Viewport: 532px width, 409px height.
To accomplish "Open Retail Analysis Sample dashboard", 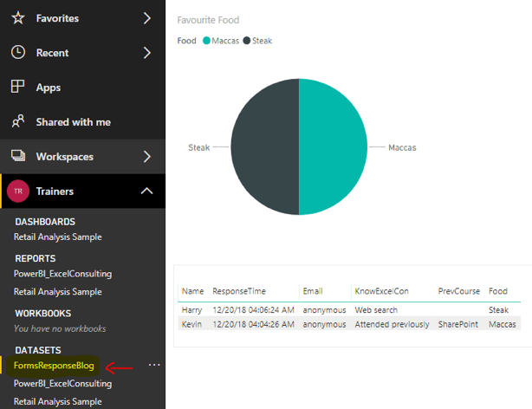I will click(x=58, y=237).
